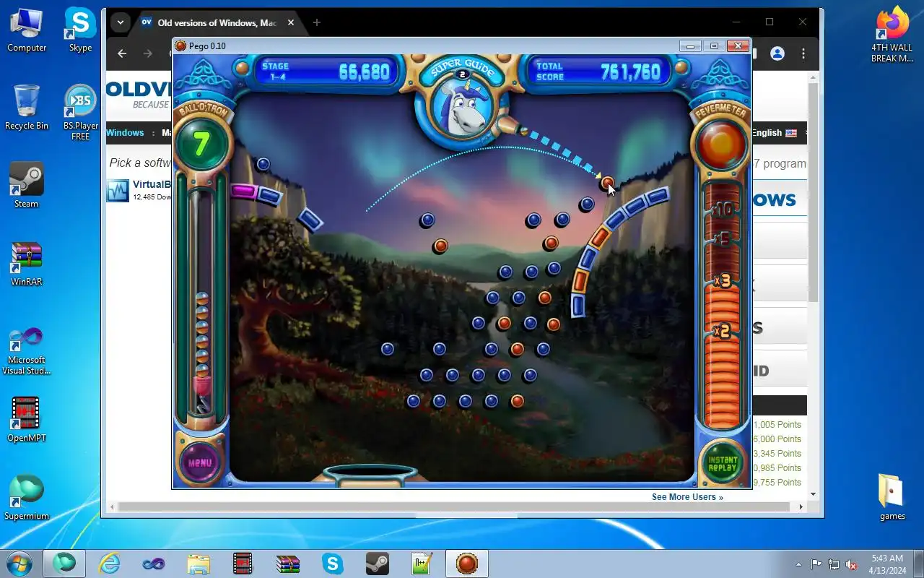Open the network tray icon
924x578 pixels.
point(834,564)
